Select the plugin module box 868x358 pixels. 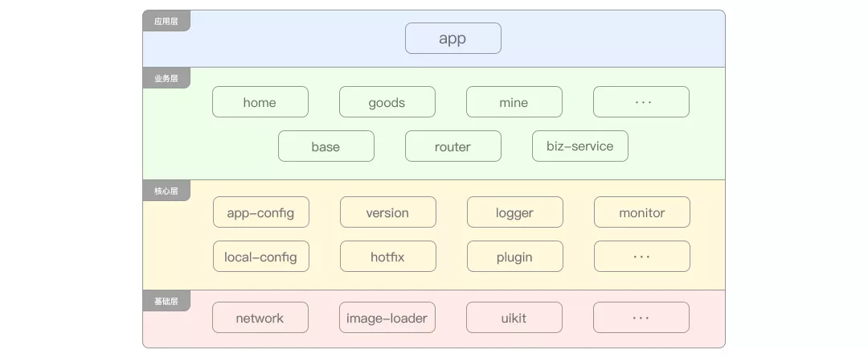point(515,257)
